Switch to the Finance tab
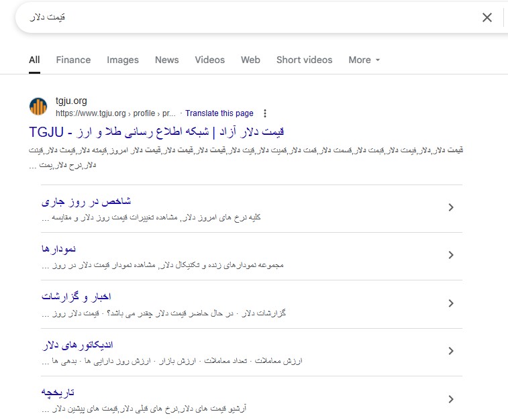 (73, 60)
